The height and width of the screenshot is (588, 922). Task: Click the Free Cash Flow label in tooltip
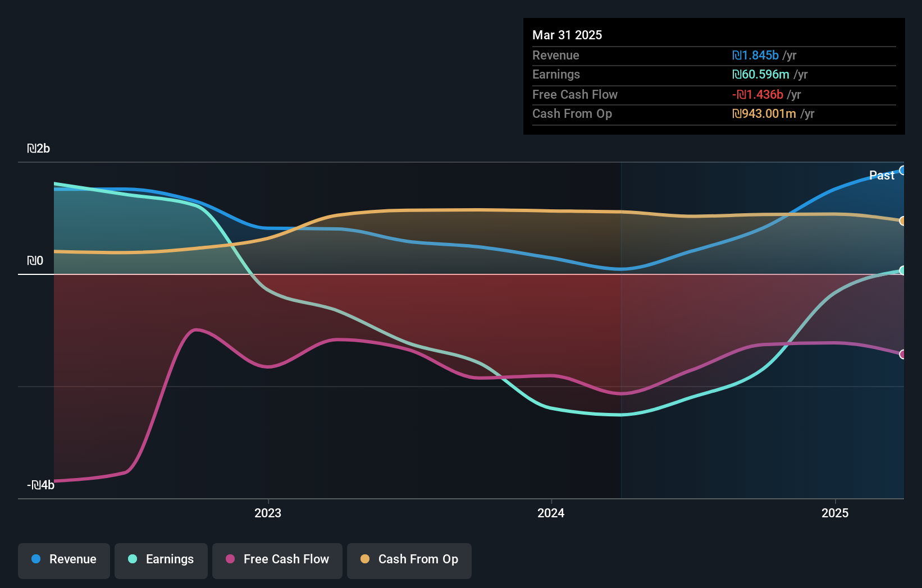[x=575, y=95]
